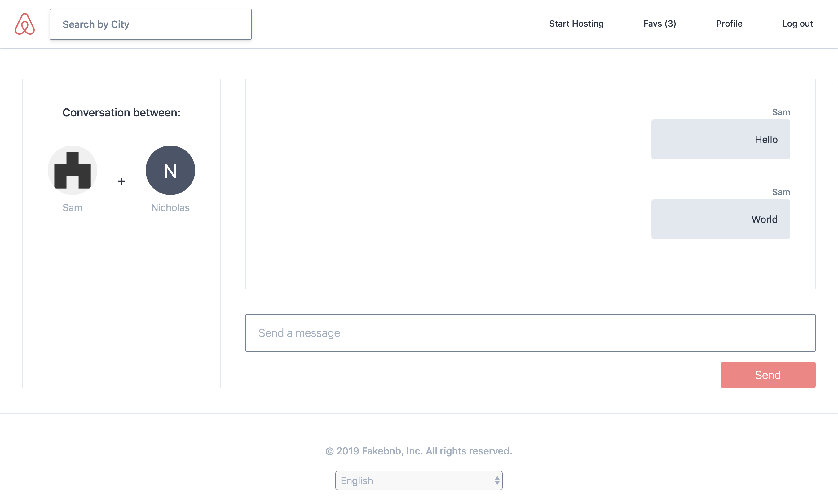Click Sam label above Hello message
838x504 pixels.
pyautogui.click(x=781, y=112)
